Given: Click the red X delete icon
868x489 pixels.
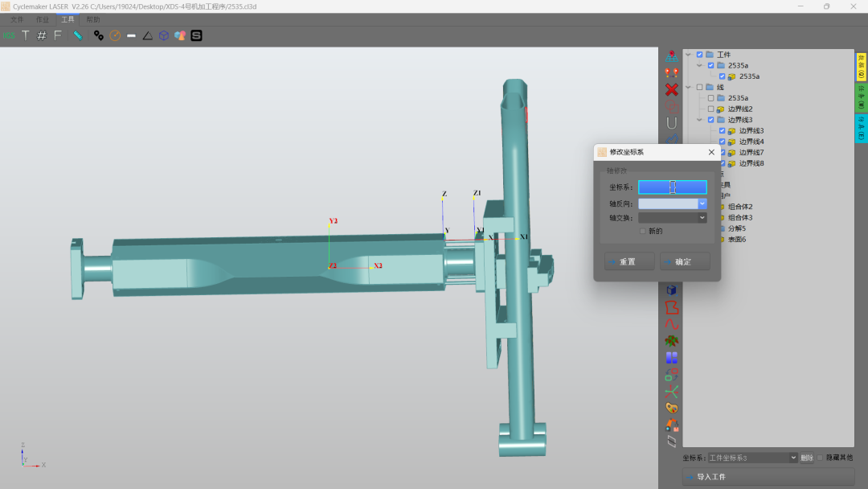Looking at the screenshot, I should tap(671, 89).
